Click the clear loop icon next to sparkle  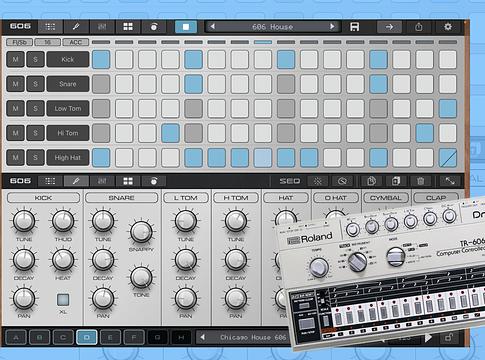point(342,181)
